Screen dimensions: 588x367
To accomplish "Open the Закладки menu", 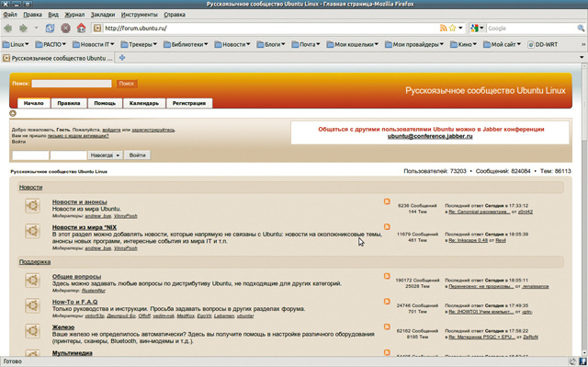I will (103, 15).
